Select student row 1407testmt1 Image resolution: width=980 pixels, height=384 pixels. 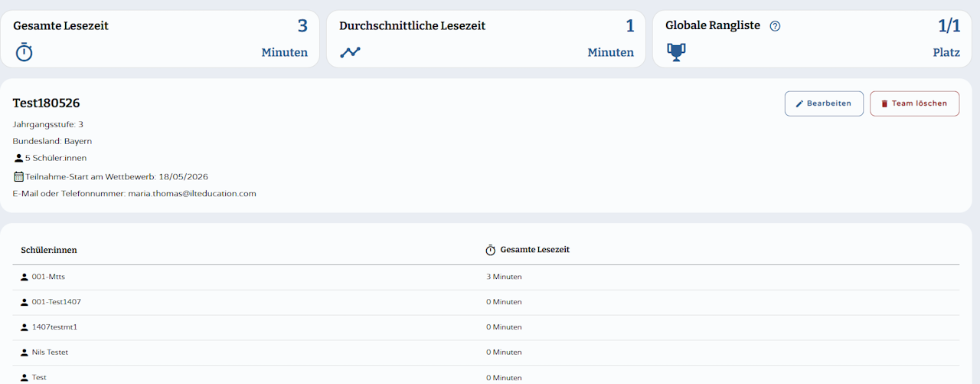click(486, 327)
